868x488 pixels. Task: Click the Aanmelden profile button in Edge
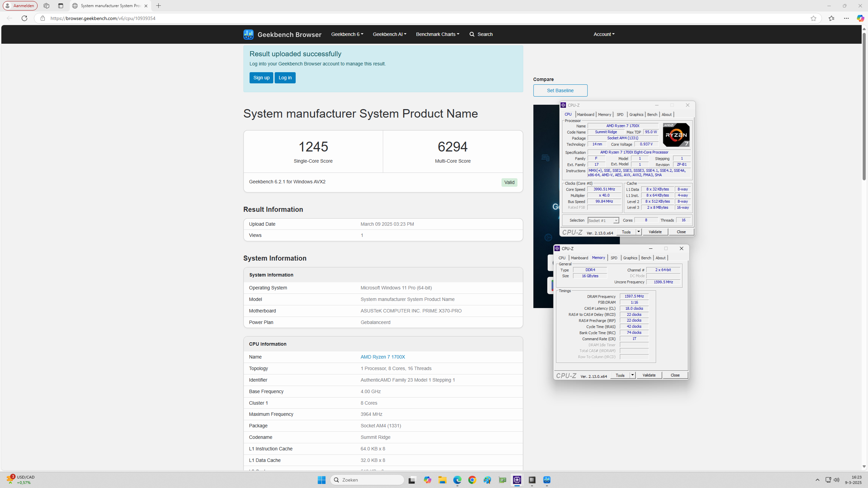[20, 6]
